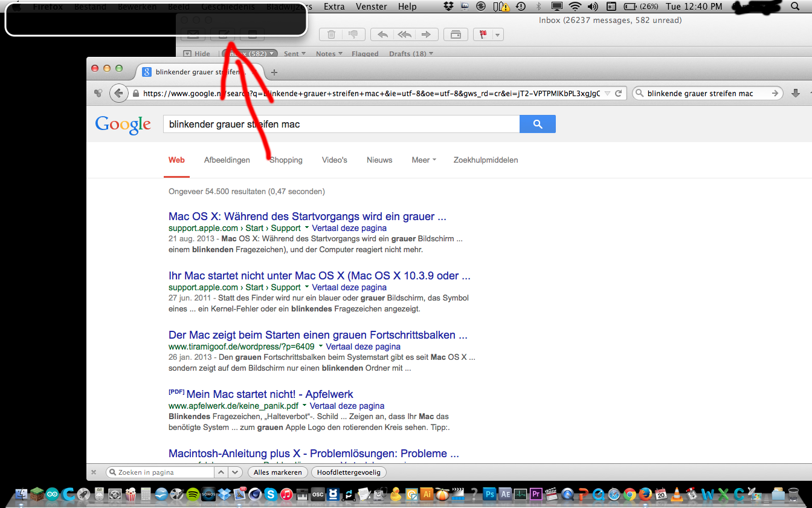
Task: Close the find bar with X
Action: pos(94,472)
